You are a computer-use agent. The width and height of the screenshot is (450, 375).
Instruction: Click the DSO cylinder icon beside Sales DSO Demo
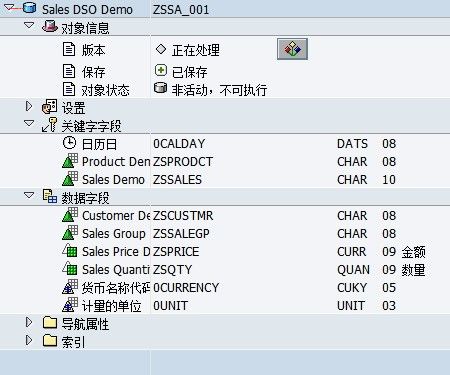(29, 8)
